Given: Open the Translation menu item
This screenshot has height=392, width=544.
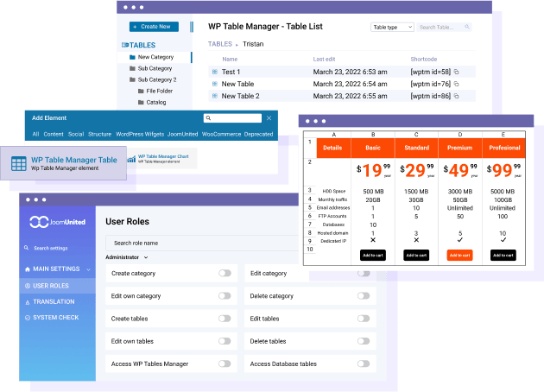Looking at the screenshot, I should (x=57, y=302).
